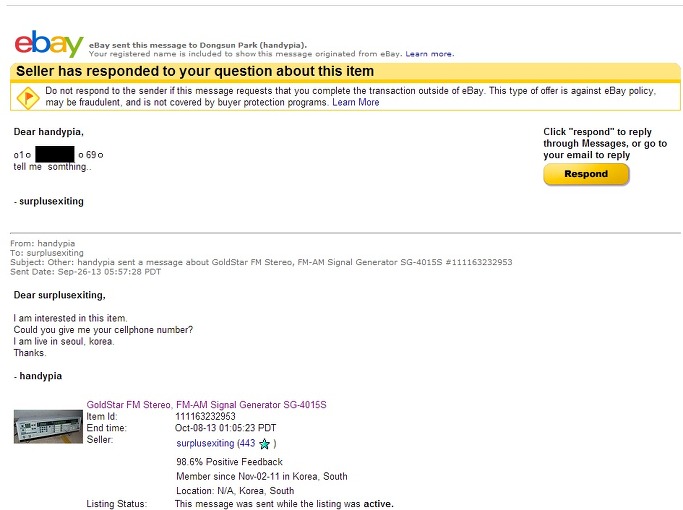The image size is (683, 510).
Task: Click the 'Could you give me your cellphone number?' line
Action: point(103,330)
